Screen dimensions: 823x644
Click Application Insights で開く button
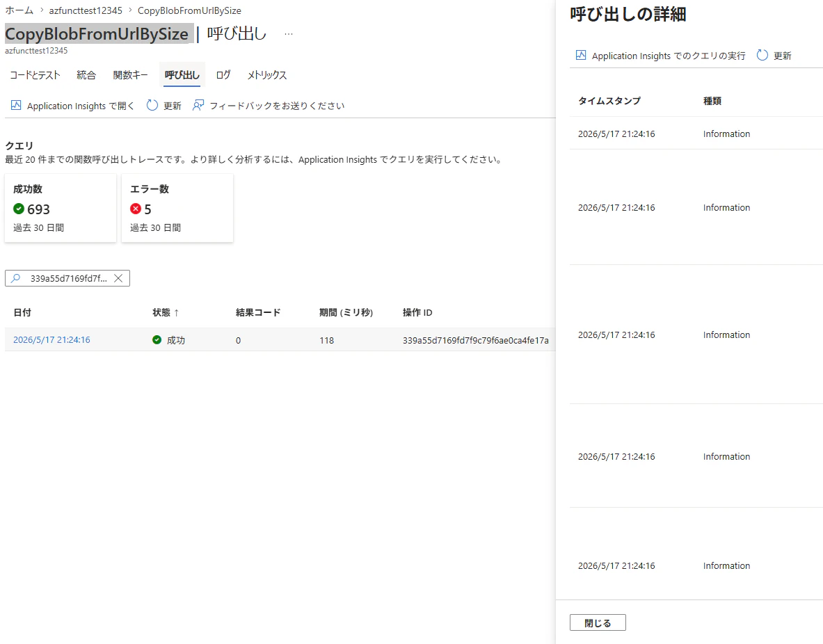pyautogui.click(x=73, y=106)
